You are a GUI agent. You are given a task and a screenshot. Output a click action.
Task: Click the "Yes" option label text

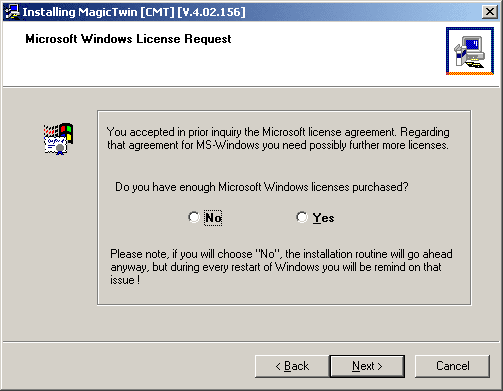(323, 218)
